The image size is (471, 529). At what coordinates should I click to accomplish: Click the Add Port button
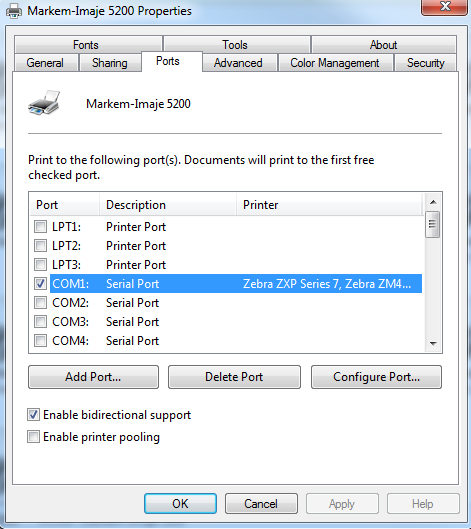point(93,377)
